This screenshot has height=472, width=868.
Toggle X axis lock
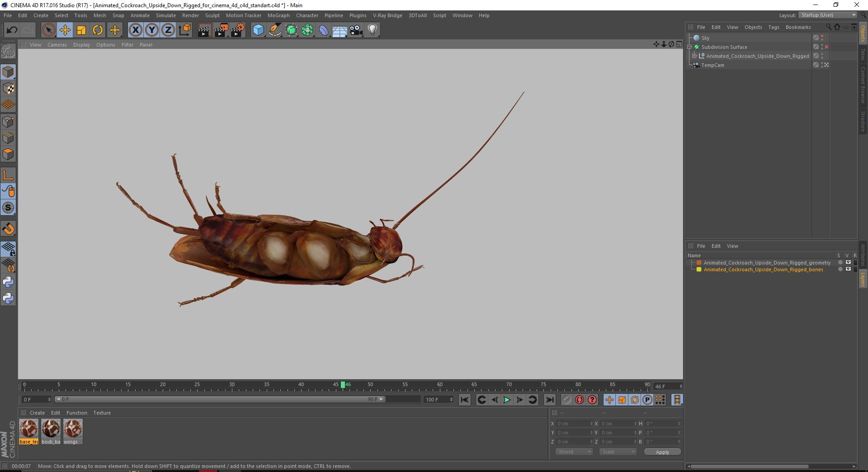135,30
